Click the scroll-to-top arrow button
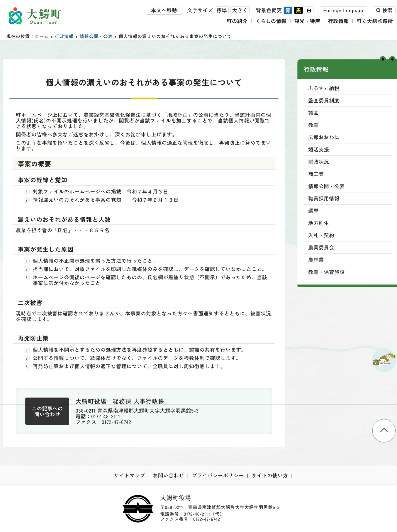Viewport: 397px width, 532px height. 384,431
